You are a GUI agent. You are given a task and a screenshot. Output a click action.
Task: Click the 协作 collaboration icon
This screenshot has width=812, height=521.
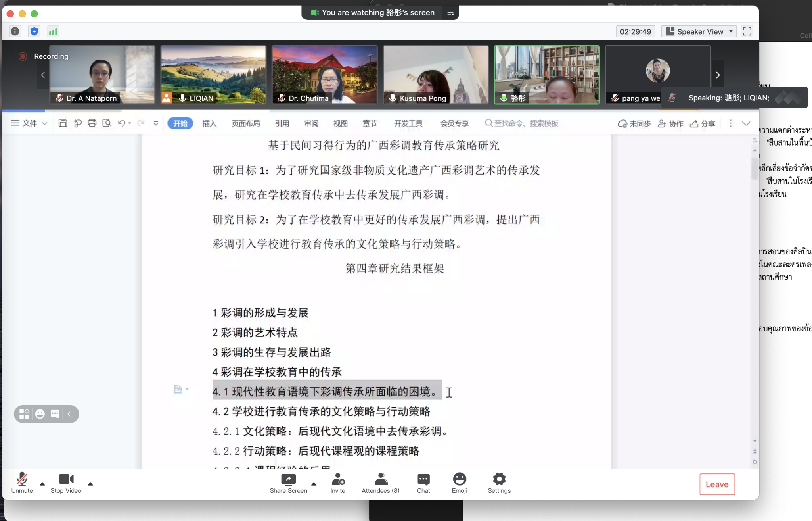(x=670, y=124)
